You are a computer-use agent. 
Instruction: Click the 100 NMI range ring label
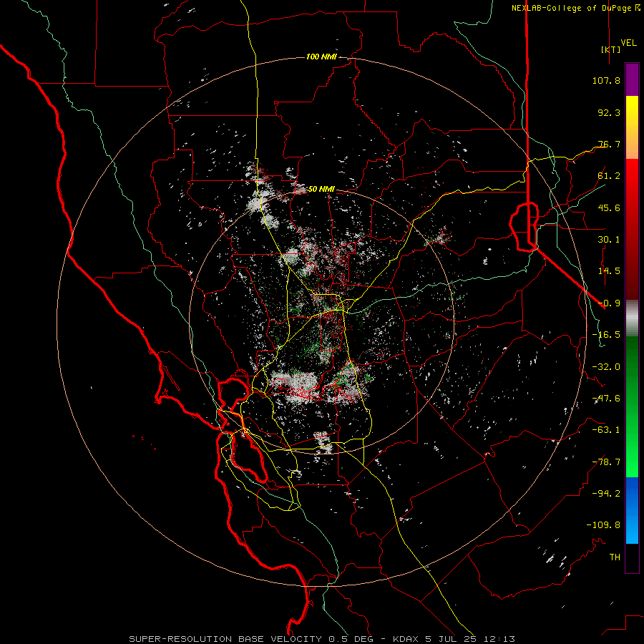(321, 57)
